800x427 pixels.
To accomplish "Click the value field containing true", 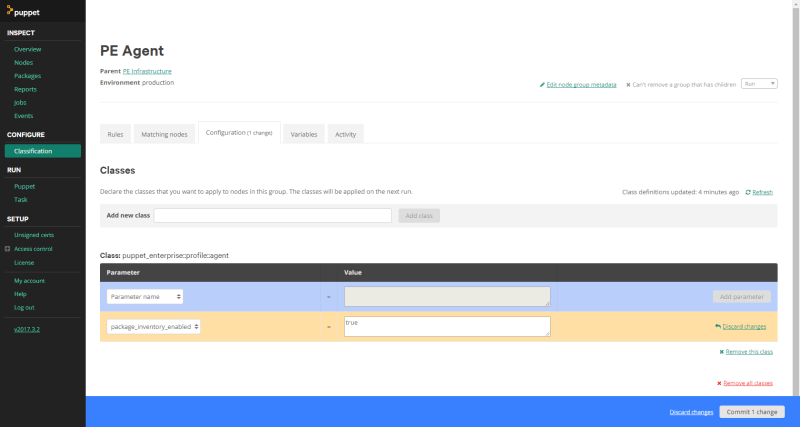I will tap(446, 326).
